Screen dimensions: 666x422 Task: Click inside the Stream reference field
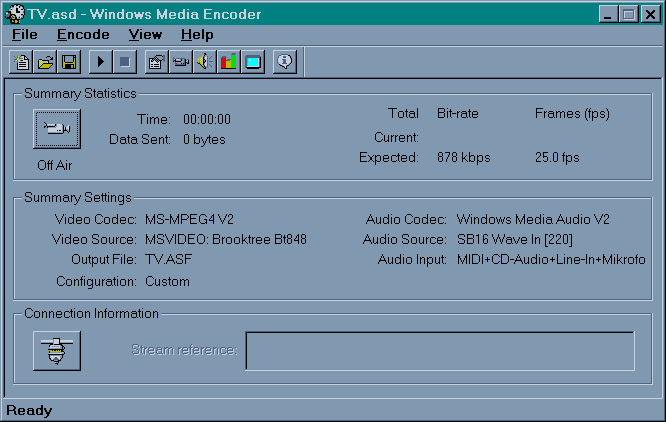(x=439, y=351)
